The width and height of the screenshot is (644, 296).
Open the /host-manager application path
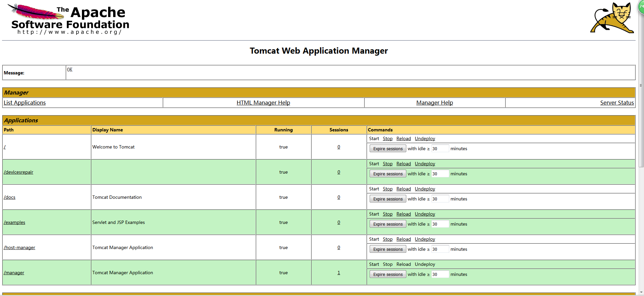19,247
